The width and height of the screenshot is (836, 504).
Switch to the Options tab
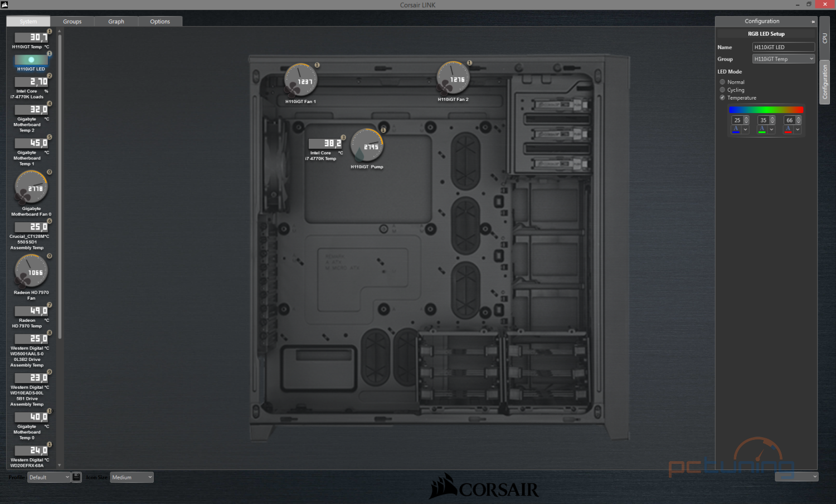pos(160,21)
